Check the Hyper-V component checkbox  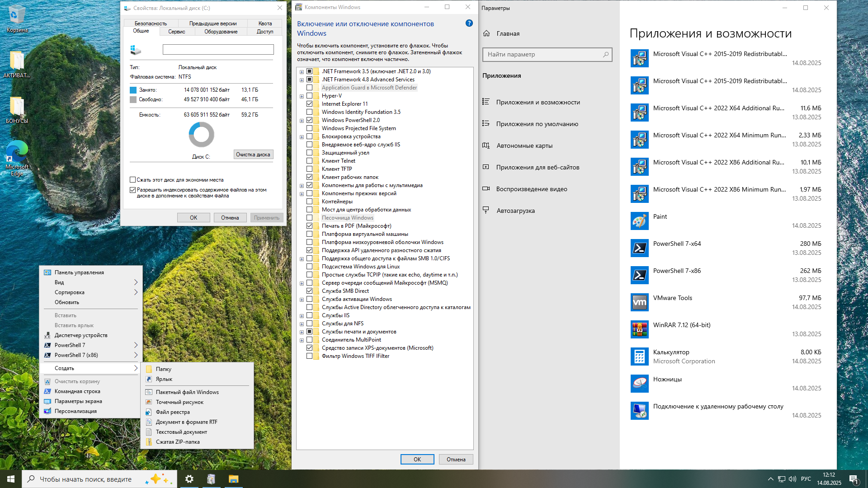point(309,96)
